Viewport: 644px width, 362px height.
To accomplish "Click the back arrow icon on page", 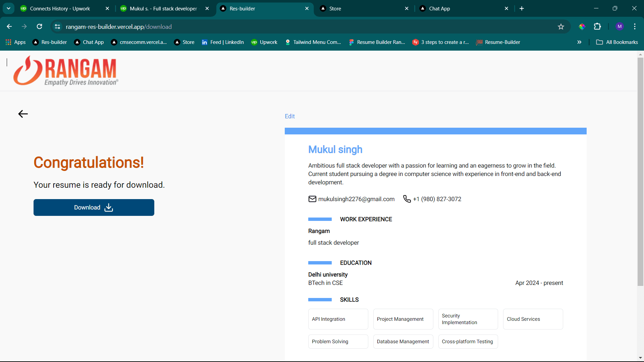I will (23, 114).
